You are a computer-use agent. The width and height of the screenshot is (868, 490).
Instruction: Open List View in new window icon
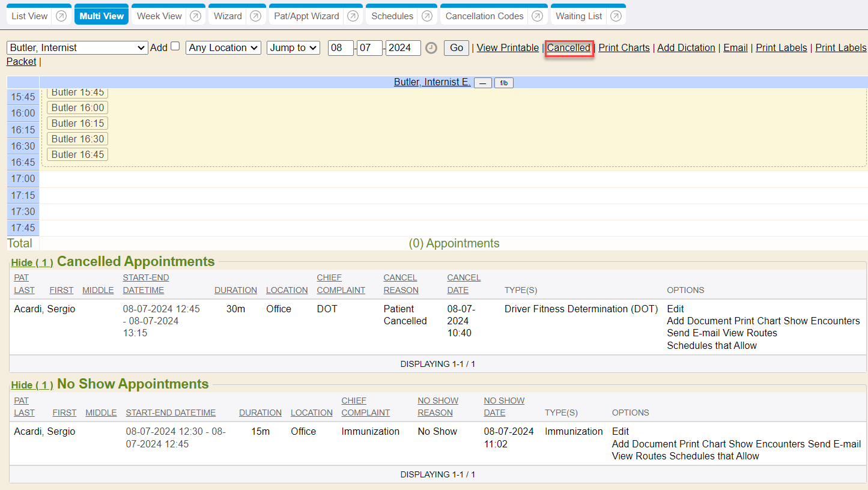pos(61,16)
